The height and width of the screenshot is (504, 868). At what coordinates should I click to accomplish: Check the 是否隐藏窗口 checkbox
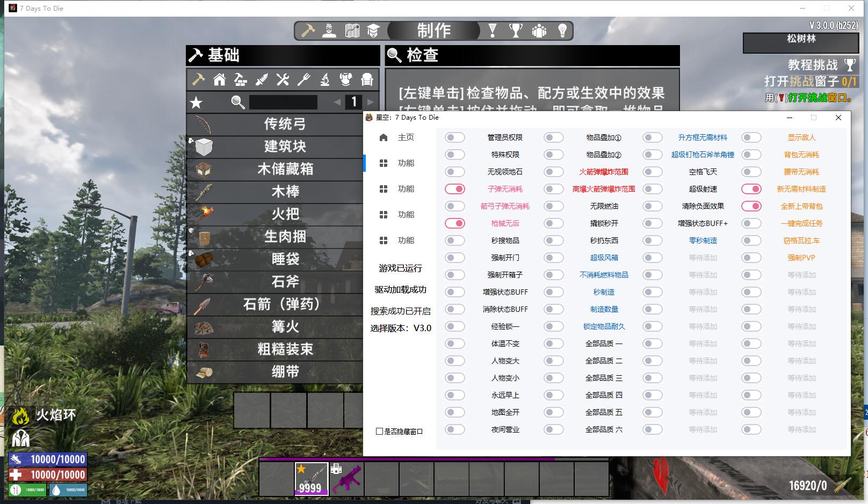coord(379,432)
